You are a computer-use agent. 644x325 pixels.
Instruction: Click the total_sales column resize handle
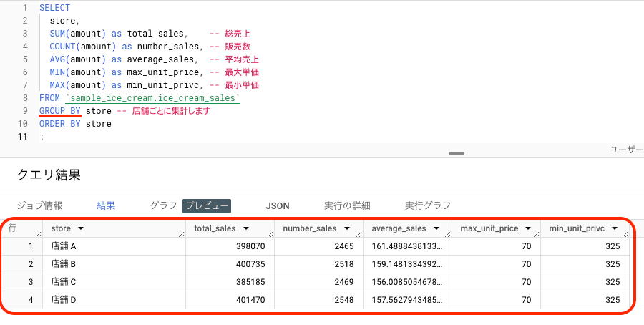click(x=270, y=233)
